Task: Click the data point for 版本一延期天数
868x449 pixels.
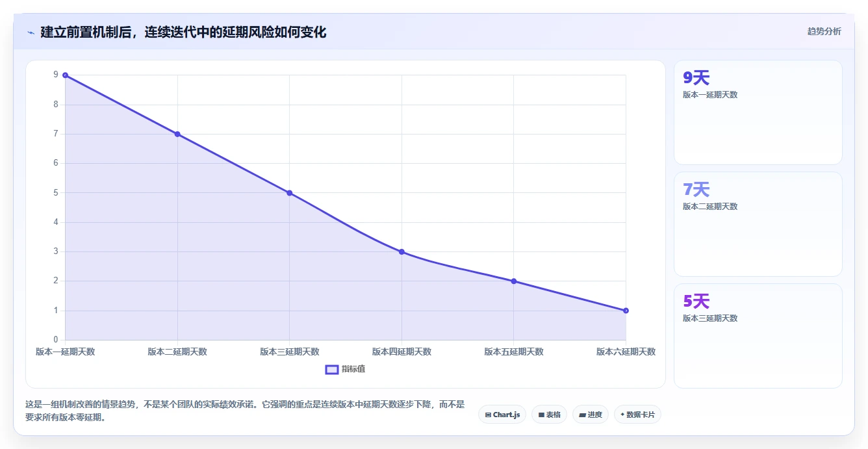Action: [x=65, y=75]
